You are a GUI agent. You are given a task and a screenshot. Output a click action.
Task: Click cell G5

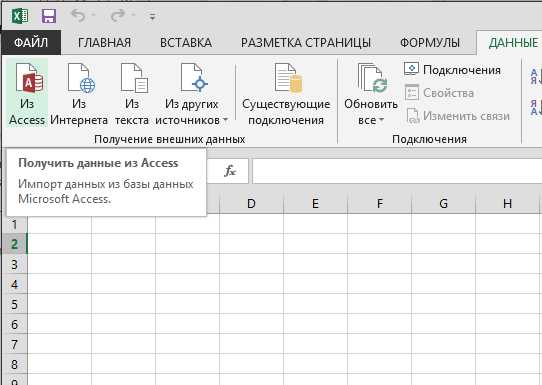point(443,304)
